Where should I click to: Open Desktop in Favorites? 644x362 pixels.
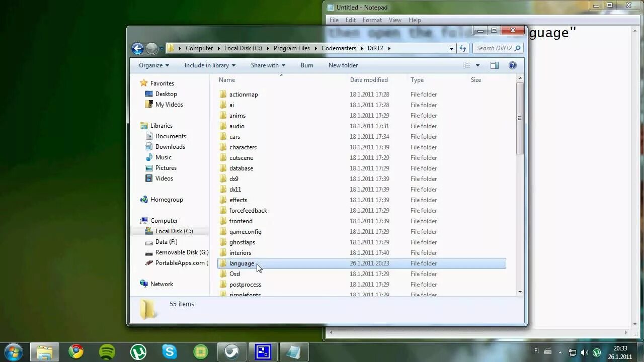166,94
